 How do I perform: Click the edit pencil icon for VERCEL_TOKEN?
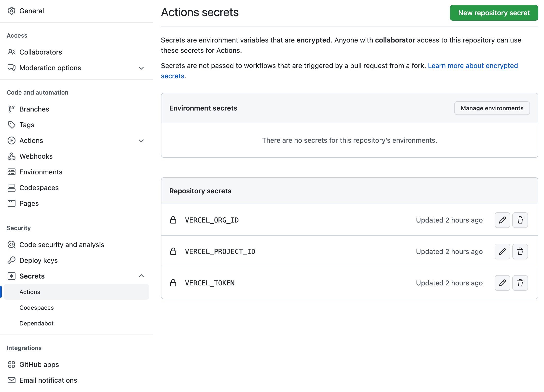[502, 283]
